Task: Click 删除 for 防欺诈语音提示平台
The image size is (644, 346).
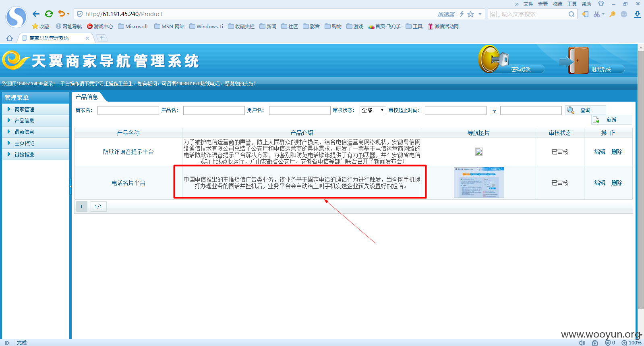Action: click(x=617, y=152)
